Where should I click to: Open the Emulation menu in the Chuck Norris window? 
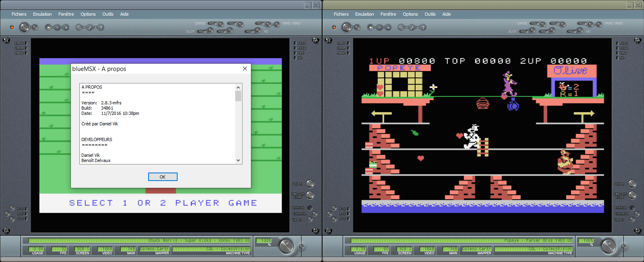[42, 14]
